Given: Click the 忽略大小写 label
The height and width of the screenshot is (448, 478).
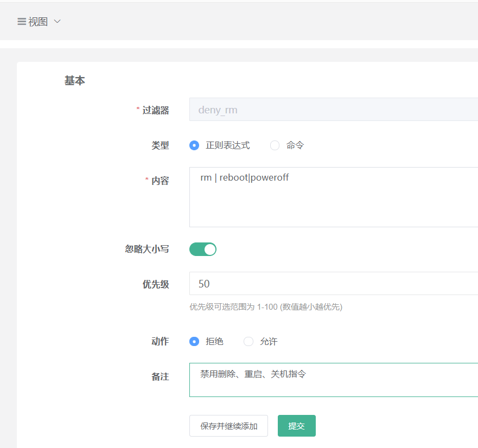Looking at the screenshot, I should click(147, 249).
